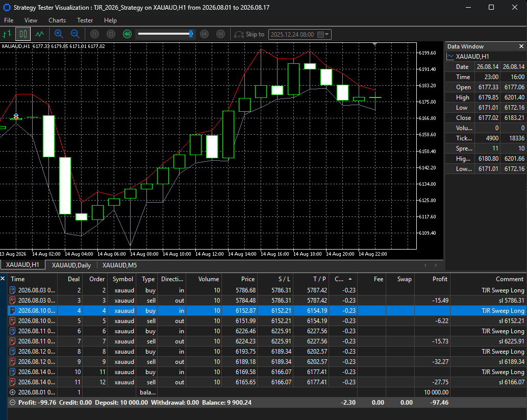Sort deals by Deal column header
This screenshot has width=527, height=420.
pos(69,279)
